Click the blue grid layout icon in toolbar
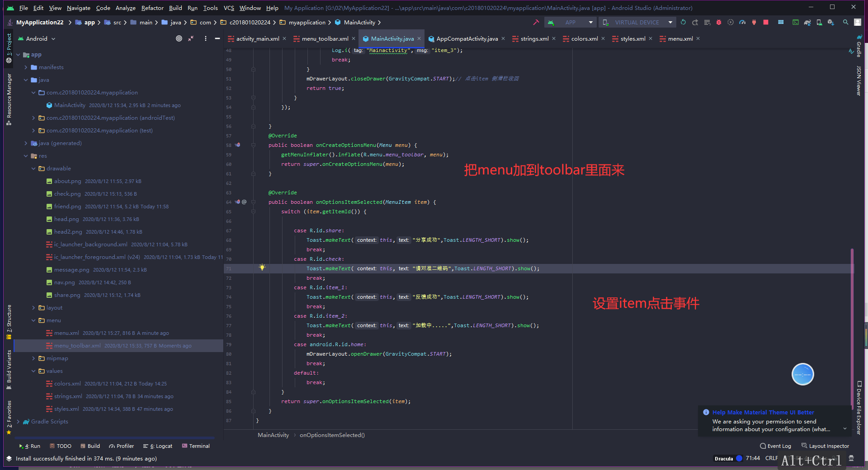The image size is (868, 470). click(781, 22)
